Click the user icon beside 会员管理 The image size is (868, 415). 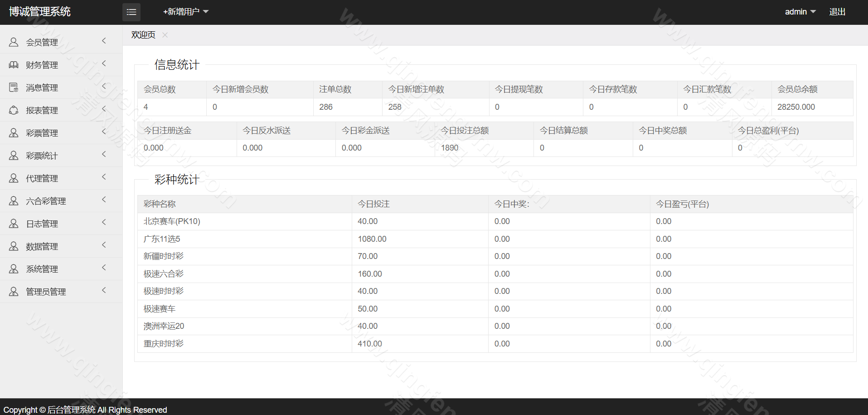point(14,42)
